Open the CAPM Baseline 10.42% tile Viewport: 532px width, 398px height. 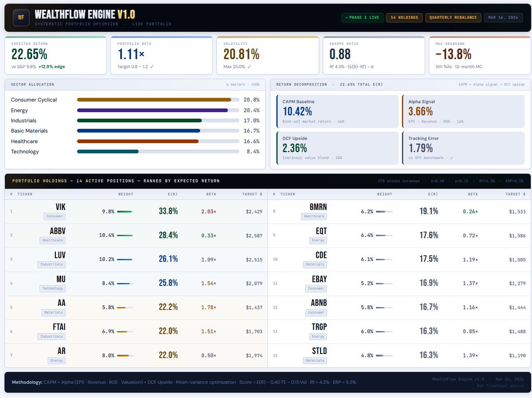tap(337, 111)
